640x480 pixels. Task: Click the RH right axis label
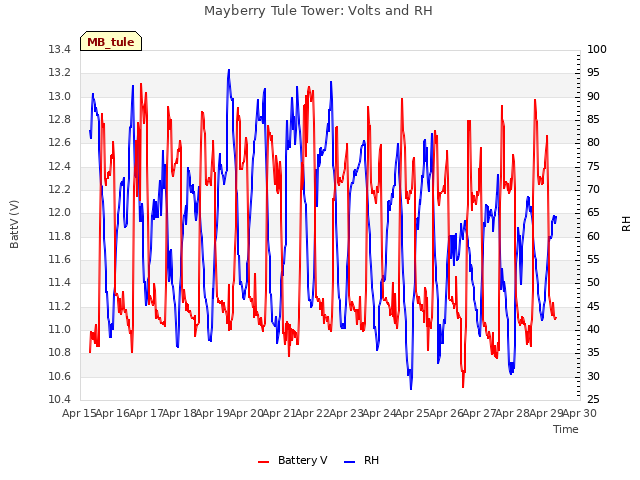click(x=626, y=224)
